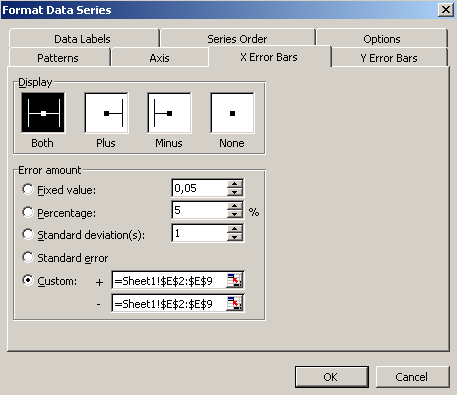Switch to the Axis tab
Viewport: 457px width, 395px height.
pyautogui.click(x=160, y=58)
